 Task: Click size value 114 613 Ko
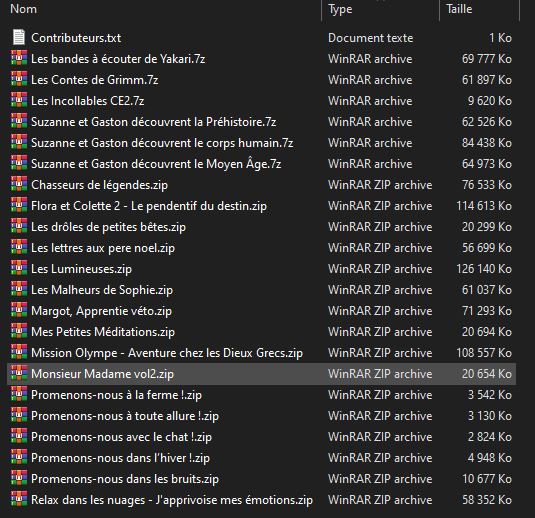(484, 206)
